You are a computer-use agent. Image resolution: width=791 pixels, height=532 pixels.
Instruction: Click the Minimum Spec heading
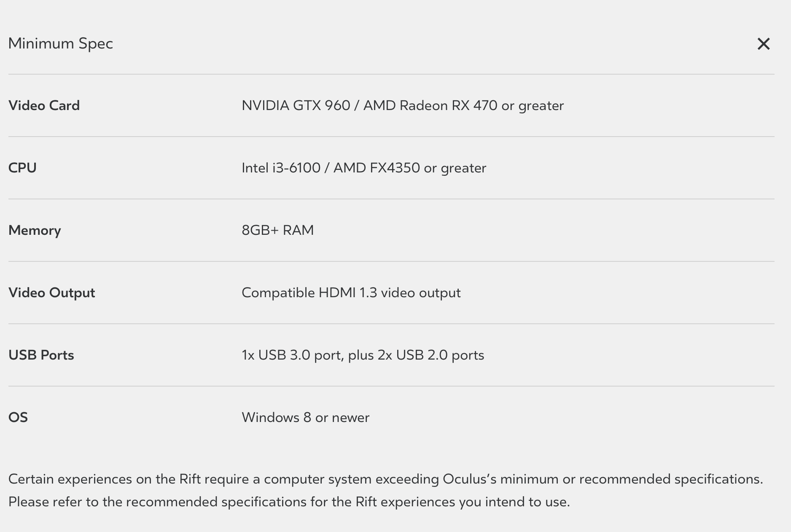tap(61, 44)
